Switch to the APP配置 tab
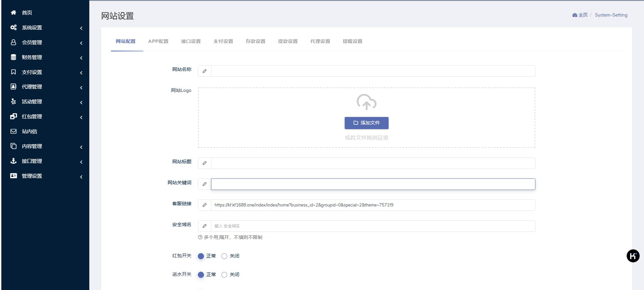644x290 pixels. (158, 41)
